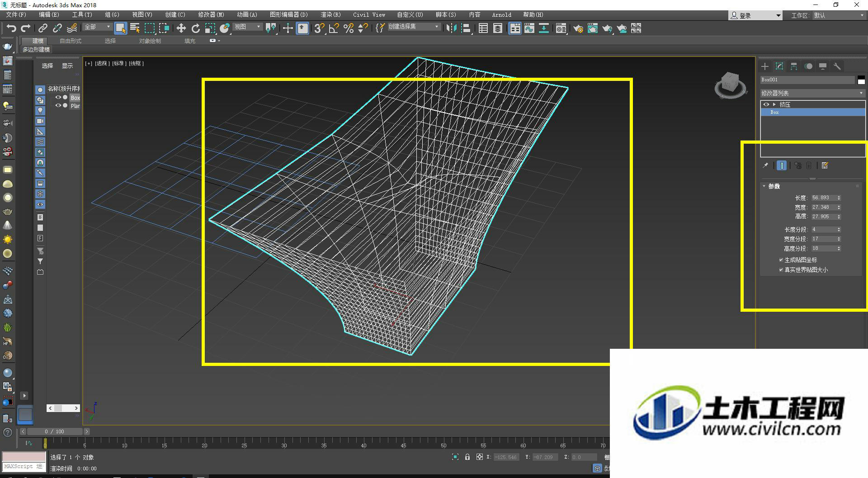Click the Redo arrow icon
Image resolution: width=868 pixels, height=478 pixels.
pos(25,28)
